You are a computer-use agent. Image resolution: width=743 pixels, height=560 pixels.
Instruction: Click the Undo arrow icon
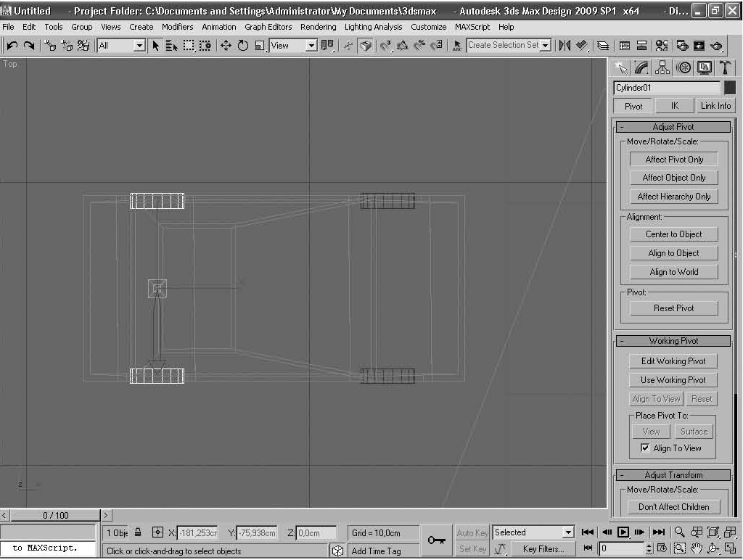tap(12, 45)
